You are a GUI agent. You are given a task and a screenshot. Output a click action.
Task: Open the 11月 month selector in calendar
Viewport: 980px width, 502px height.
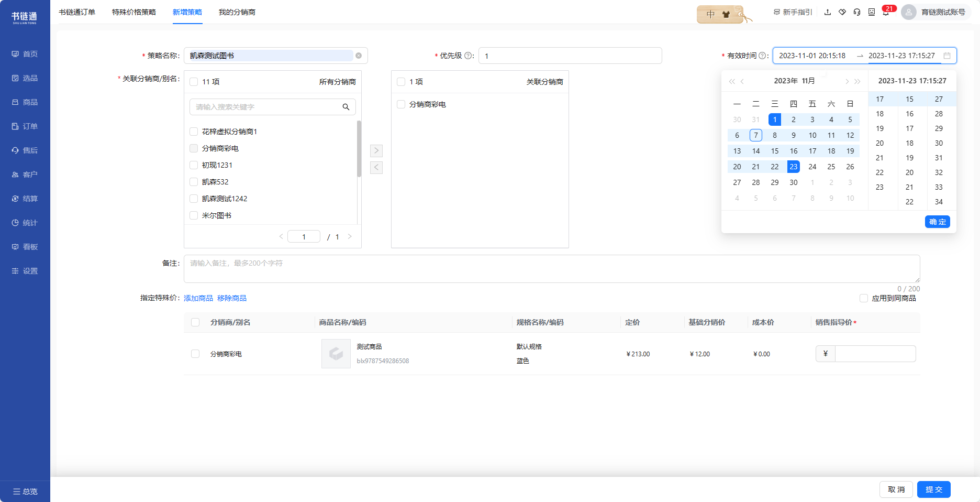click(809, 81)
